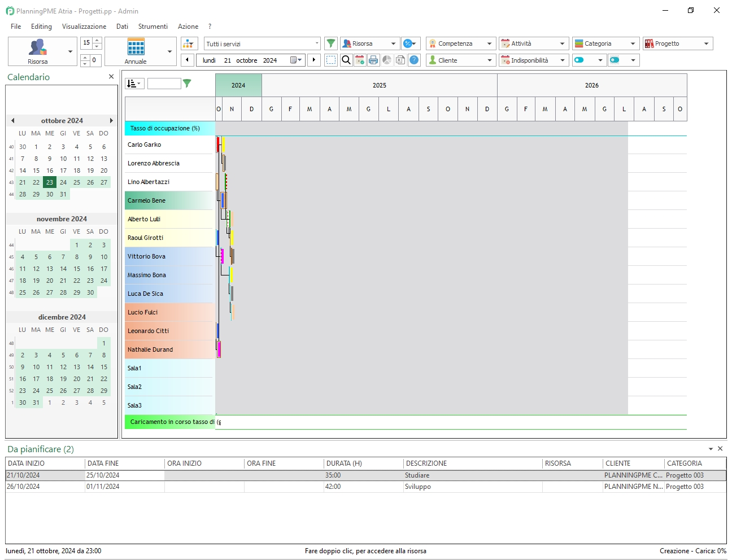Select the Carlo Garko resource row
732x560 pixels.
pyautogui.click(x=169, y=145)
